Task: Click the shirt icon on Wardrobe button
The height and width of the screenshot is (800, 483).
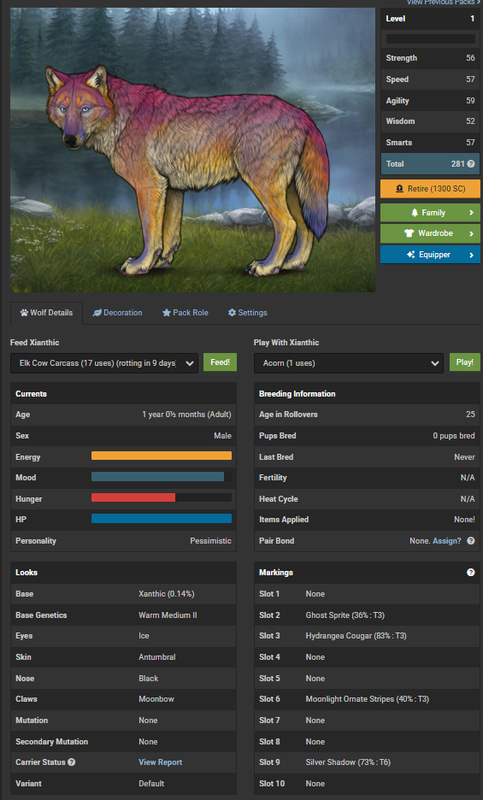Action: point(409,233)
